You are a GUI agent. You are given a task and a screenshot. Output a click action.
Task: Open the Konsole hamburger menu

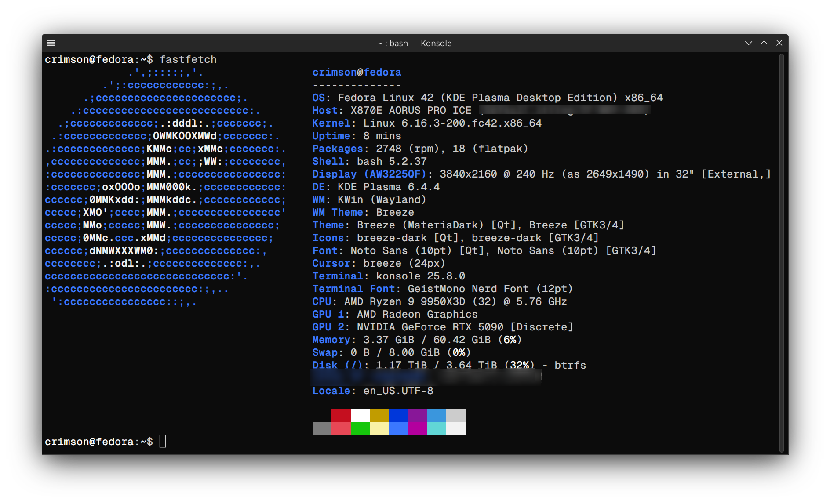click(51, 43)
